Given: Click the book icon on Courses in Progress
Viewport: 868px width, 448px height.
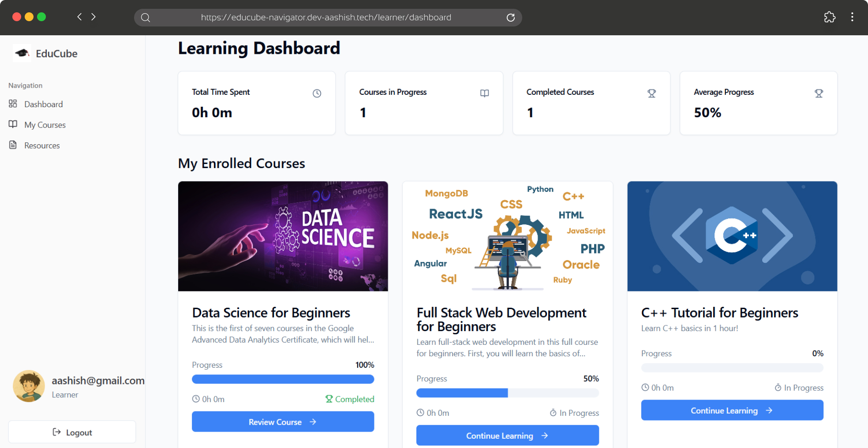Looking at the screenshot, I should (x=484, y=93).
